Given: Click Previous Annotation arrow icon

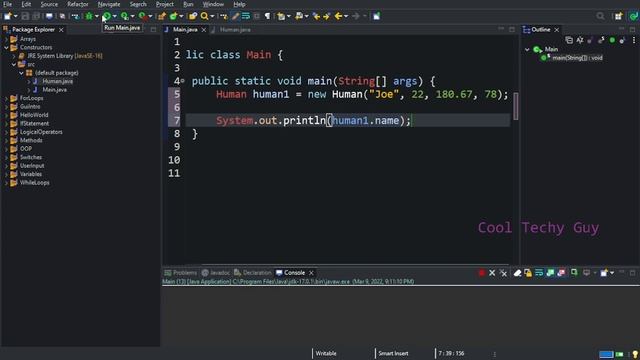Looking at the screenshot, I should coord(299,16).
